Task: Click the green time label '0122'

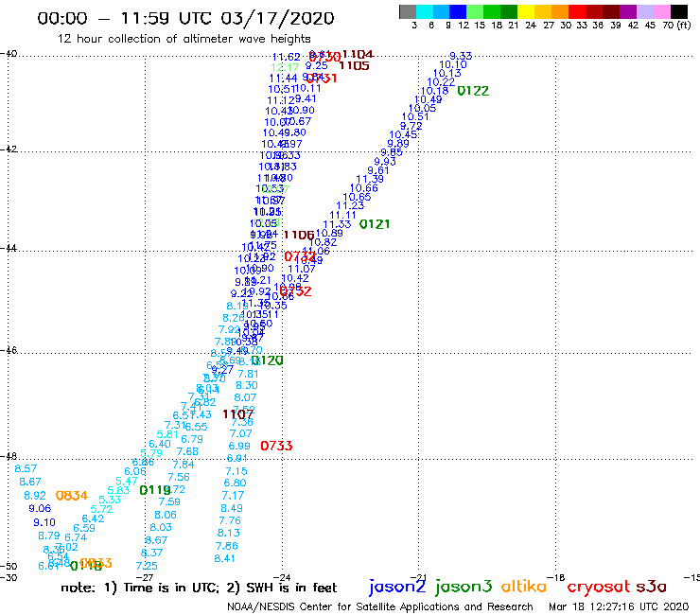Action: click(473, 91)
